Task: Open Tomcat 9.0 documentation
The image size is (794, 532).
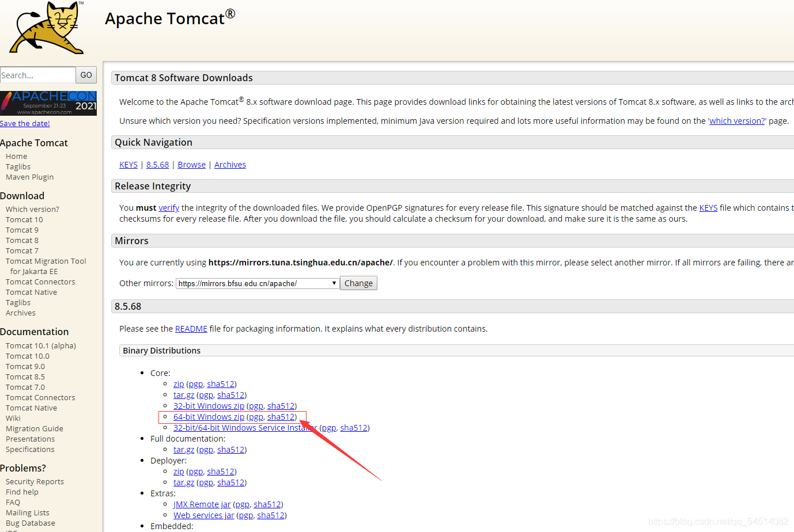Action: pyautogui.click(x=25, y=367)
